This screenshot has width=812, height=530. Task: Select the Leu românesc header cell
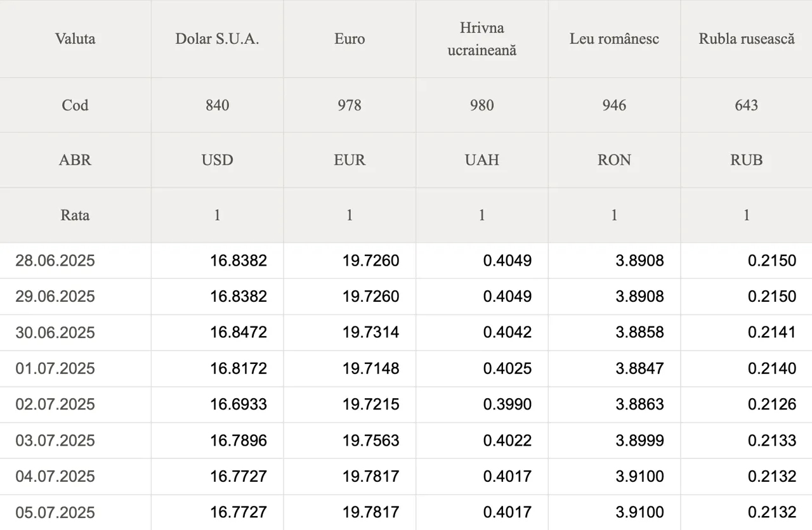(614, 39)
